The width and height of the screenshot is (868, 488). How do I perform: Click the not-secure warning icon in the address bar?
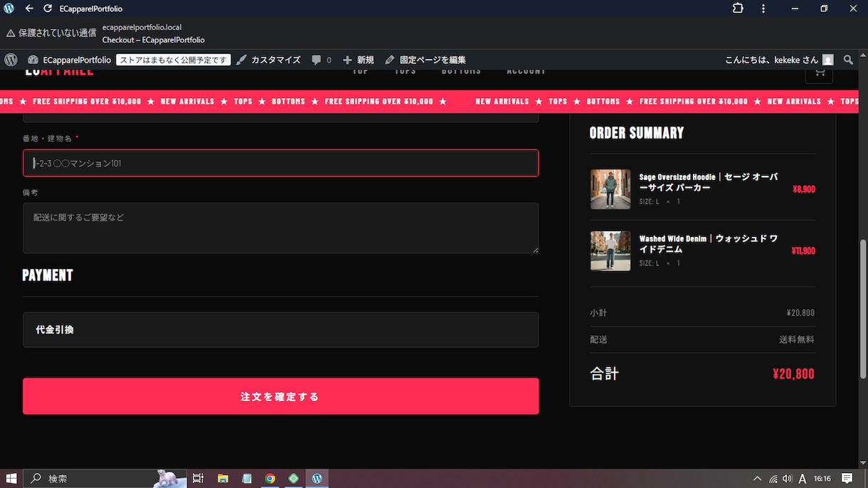pos(11,33)
